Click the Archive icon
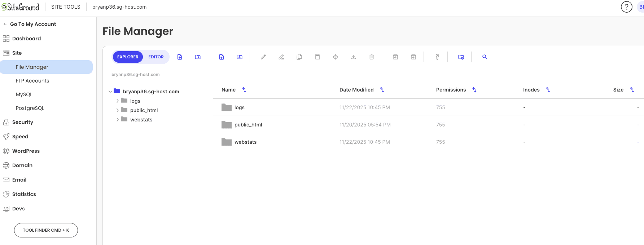The width and height of the screenshot is (644, 245). (395, 57)
